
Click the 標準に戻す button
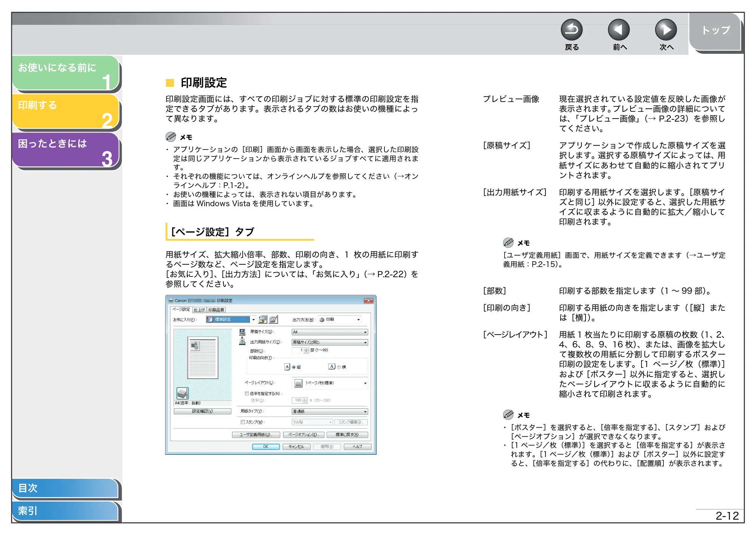[x=347, y=435]
